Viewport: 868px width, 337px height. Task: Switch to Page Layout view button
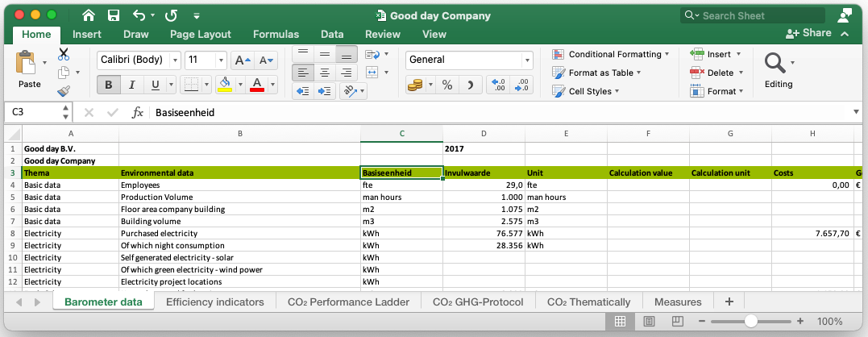[x=650, y=321]
